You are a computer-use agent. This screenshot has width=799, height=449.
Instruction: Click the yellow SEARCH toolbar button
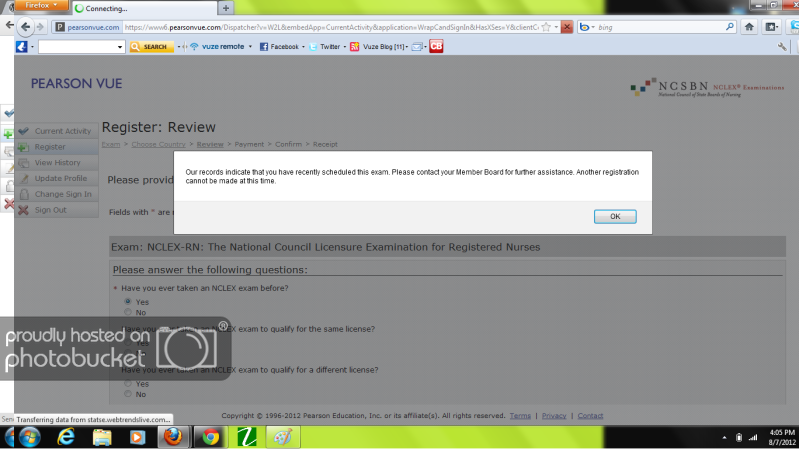[x=151, y=46]
